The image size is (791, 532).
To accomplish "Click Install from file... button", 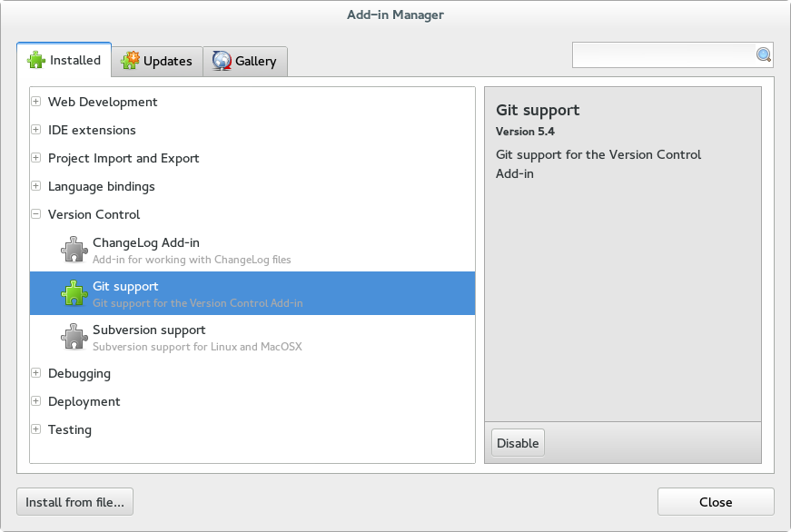I will coord(74,502).
